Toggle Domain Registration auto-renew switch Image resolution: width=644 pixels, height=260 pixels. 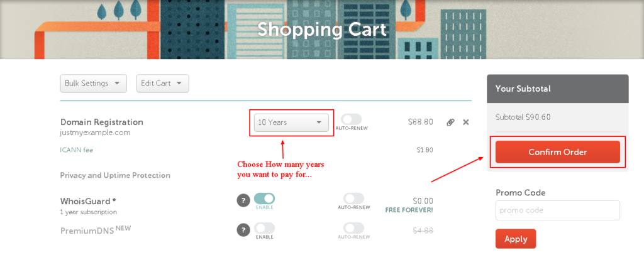[x=352, y=119]
